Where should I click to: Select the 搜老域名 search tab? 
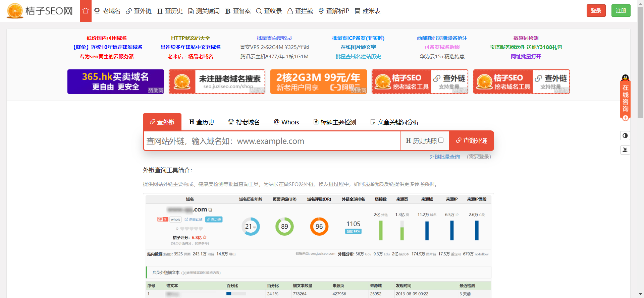click(x=244, y=122)
